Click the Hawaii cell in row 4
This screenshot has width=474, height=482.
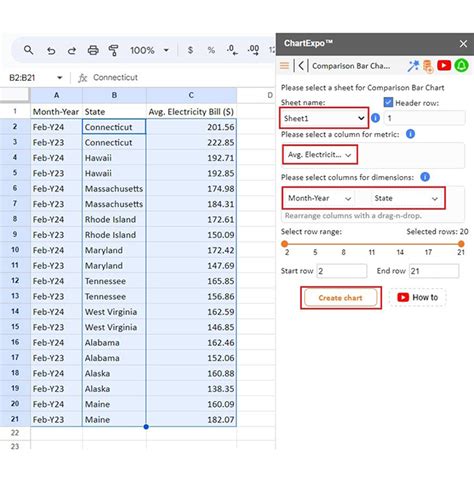[x=114, y=158]
